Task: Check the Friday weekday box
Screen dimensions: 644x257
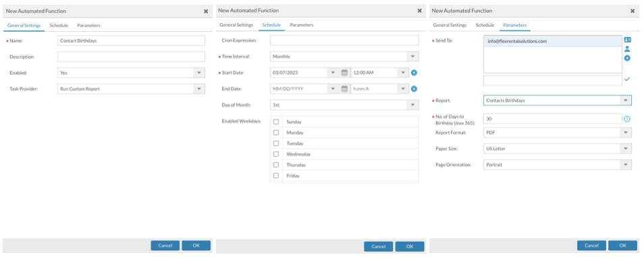Action: [276, 175]
